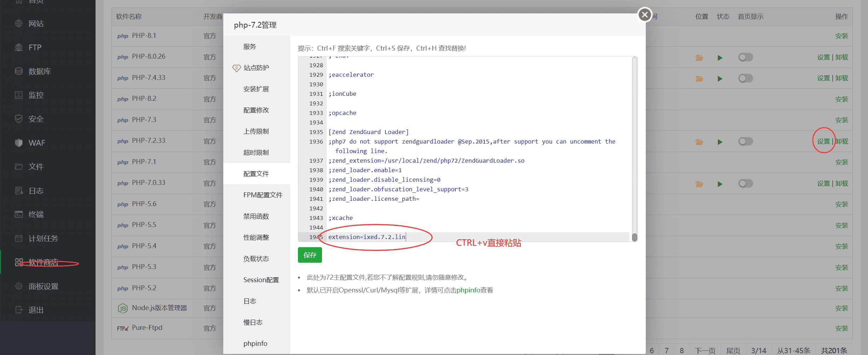
Task: Enable homepage display for PHP-7.0.33
Action: [745, 184]
